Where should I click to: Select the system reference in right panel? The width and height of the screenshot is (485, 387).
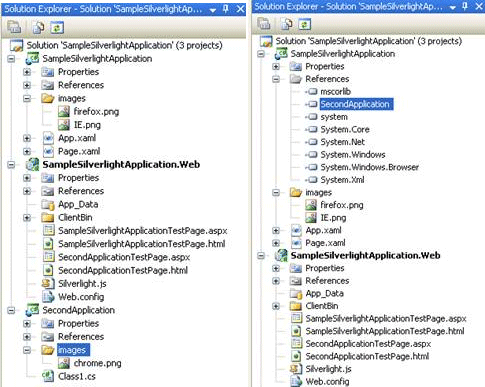tap(334, 117)
